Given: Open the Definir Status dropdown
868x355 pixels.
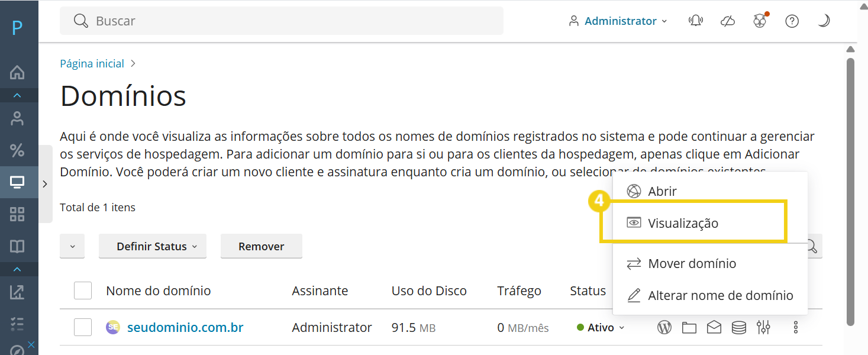Looking at the screenshot, I should point(152,246).
